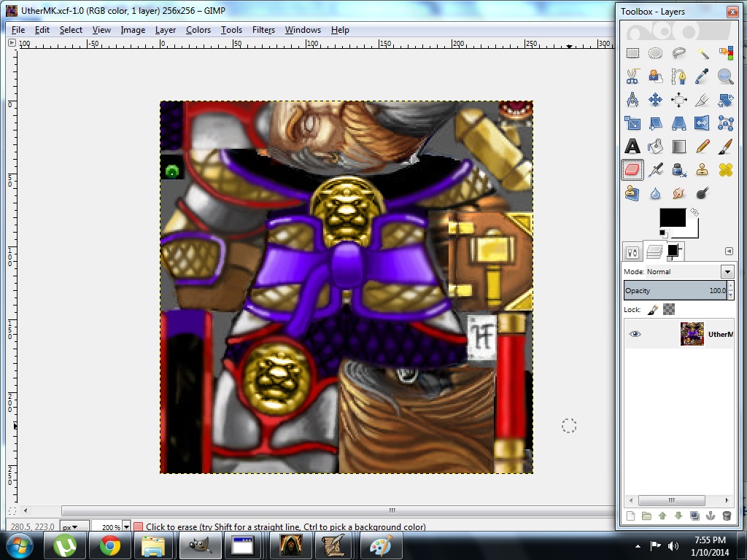Image resolution: width=747 pixels, height=560 pixels.
Task: Toggle lock pixels brush icon
Action: (653, 310)
